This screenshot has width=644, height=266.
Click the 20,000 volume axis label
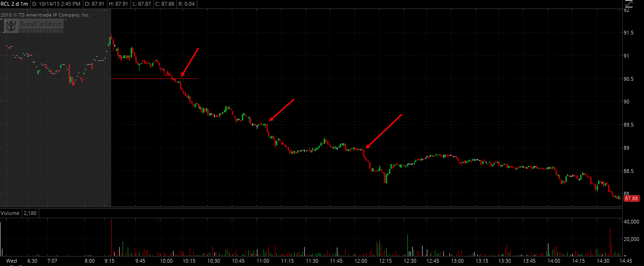pos(632,240)
